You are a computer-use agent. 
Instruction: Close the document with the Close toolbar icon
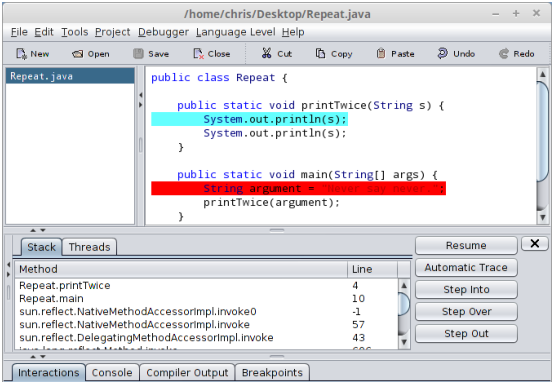coord(199,54)
